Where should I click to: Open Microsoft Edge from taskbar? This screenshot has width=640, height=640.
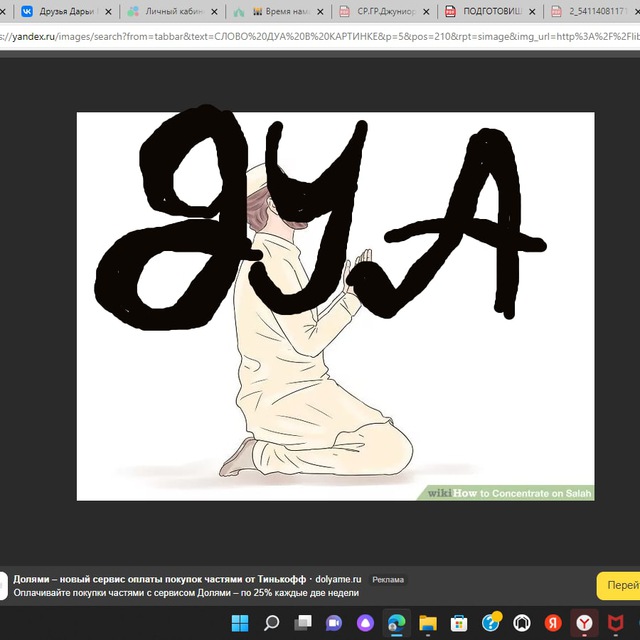(396, 623)
